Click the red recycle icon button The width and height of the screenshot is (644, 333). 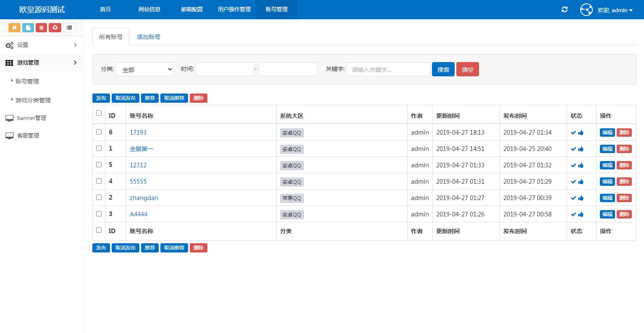(55, 28)
